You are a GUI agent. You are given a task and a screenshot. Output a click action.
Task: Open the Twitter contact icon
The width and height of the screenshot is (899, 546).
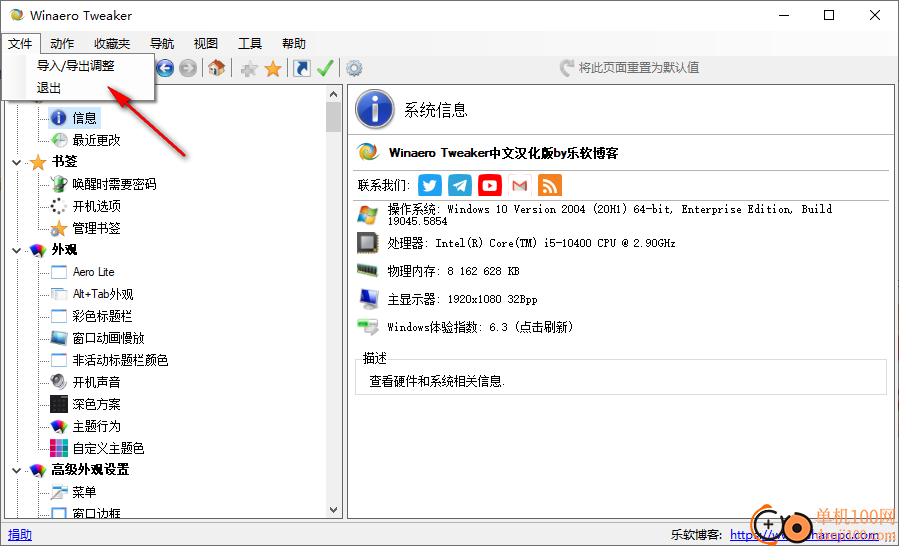coord(430,185)
